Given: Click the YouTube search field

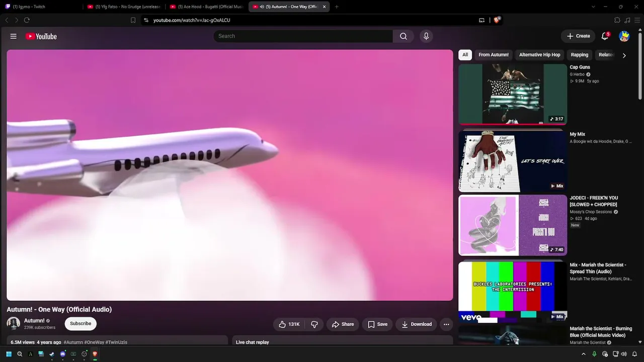Looking at the screenshot, I should (303, 36).
